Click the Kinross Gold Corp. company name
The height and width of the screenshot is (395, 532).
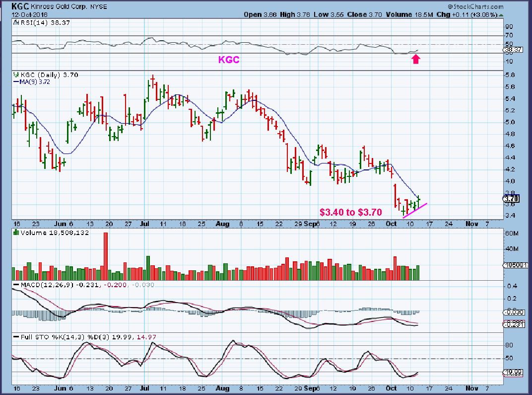tap(60, 6)
